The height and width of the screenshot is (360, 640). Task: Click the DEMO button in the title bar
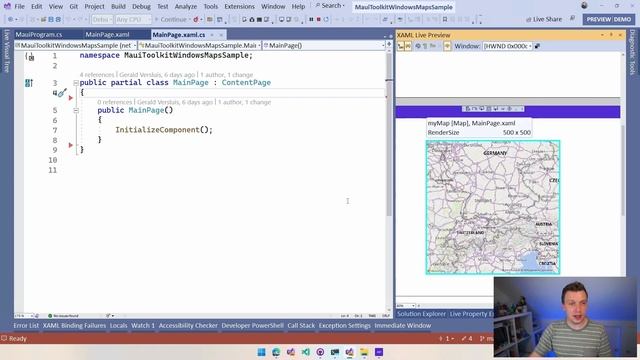pos(623,19)
